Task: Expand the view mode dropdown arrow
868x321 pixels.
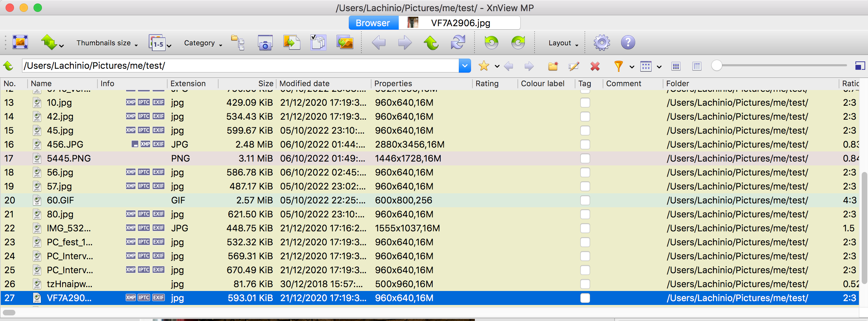Action: pyautogui.click(x=659, y=67)
